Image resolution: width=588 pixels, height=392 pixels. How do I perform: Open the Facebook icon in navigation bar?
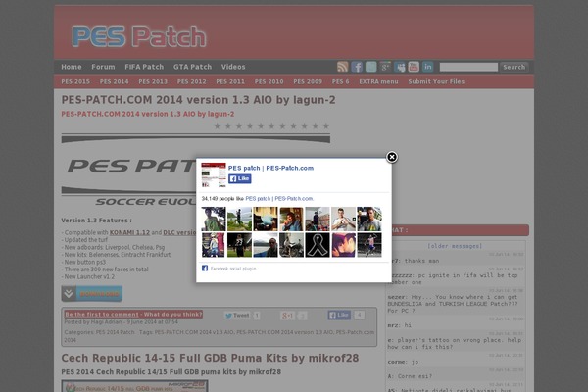point(357,67)
